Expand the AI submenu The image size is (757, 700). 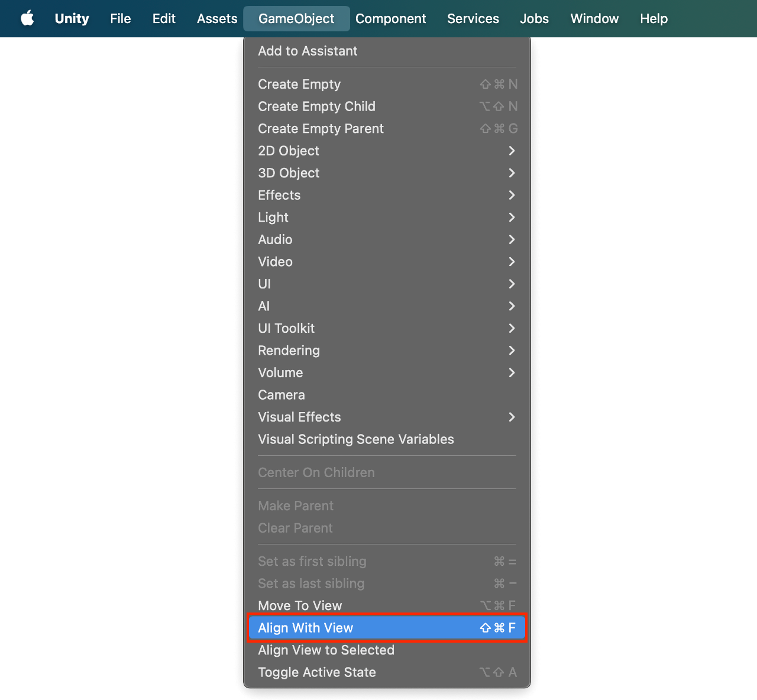click(x=387, y=306)
